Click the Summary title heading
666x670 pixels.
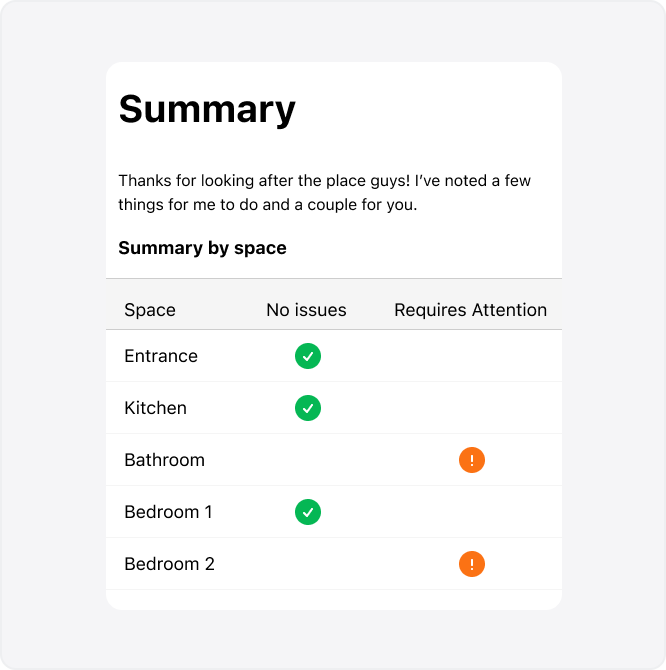point(207,109)
